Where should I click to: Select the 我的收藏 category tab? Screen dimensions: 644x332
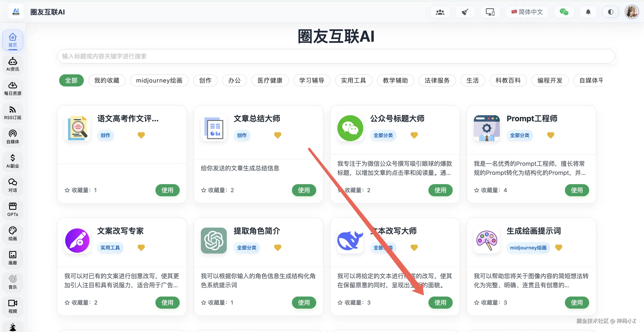point(107,80)
